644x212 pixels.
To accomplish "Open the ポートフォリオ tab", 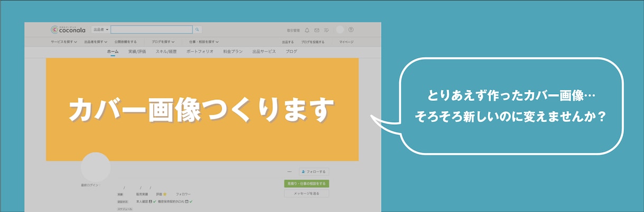I will pos(200,52).
